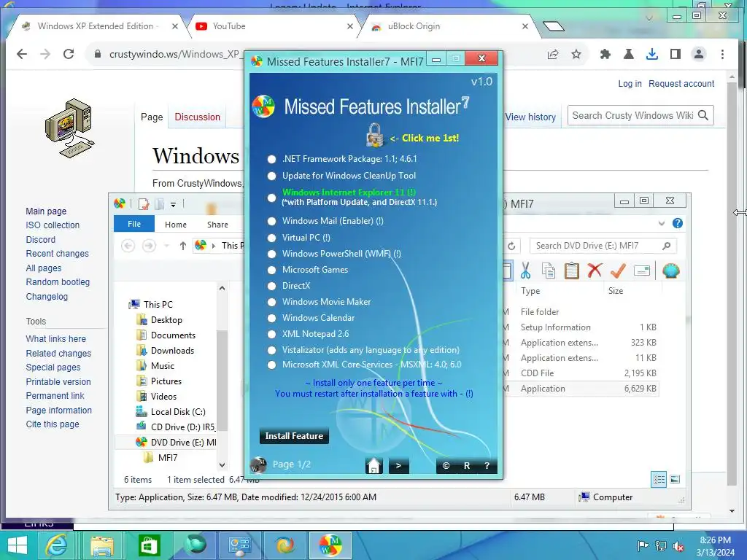Screen dimensions: 747x560
Task: Reload the browser page
Action: point(69,54)
